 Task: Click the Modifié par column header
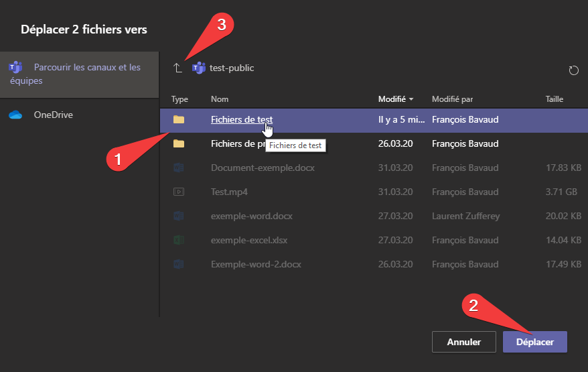point(452,99)
